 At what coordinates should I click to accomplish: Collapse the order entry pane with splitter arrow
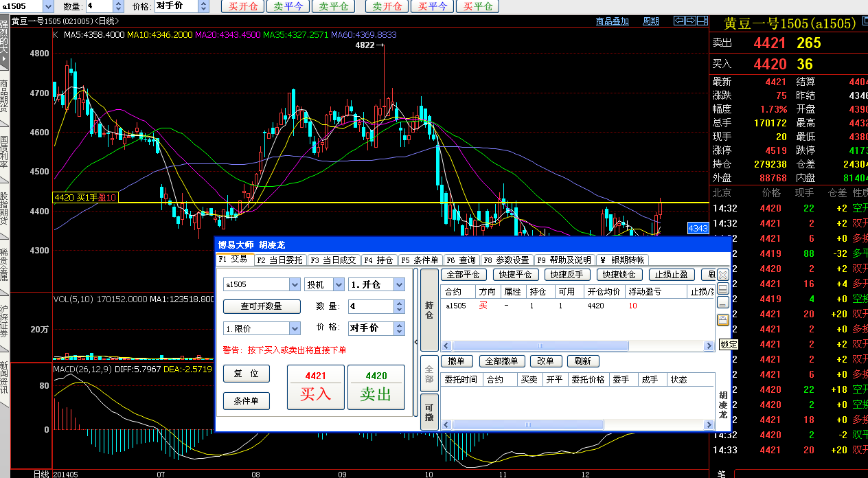point(416,341)
